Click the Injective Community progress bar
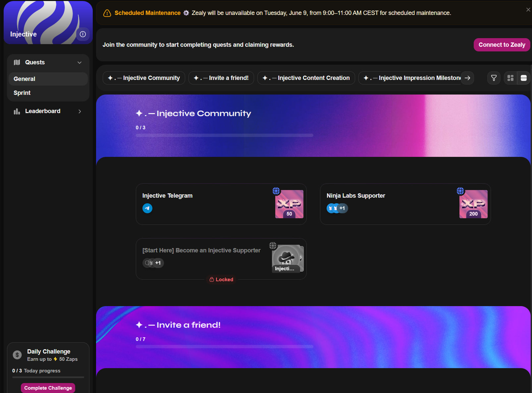 [225, 135]
